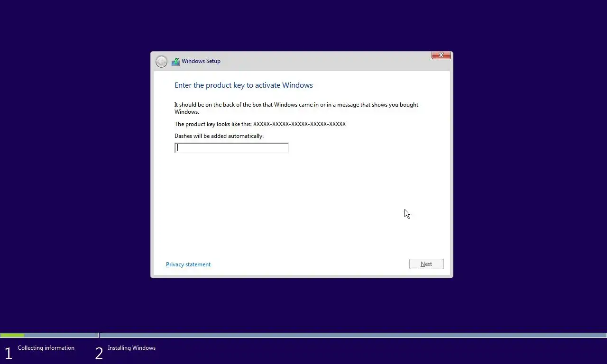
Task: Click the 'Windows Setup' title text
Action: coord(201,61)
